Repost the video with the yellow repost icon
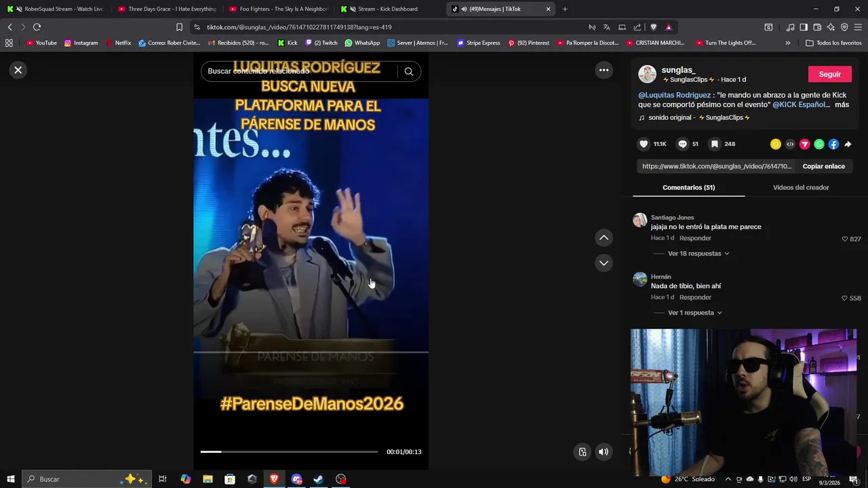Image resolution: width=868 pixels, height=488 pixels. (x=776, y=144)
